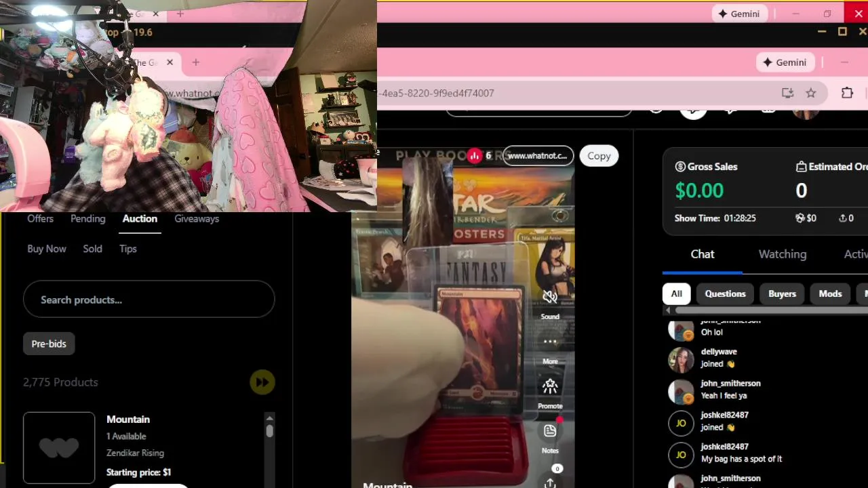868x488 pixels.
Task: Click dellywave username in chat
Action: point(719,352)
